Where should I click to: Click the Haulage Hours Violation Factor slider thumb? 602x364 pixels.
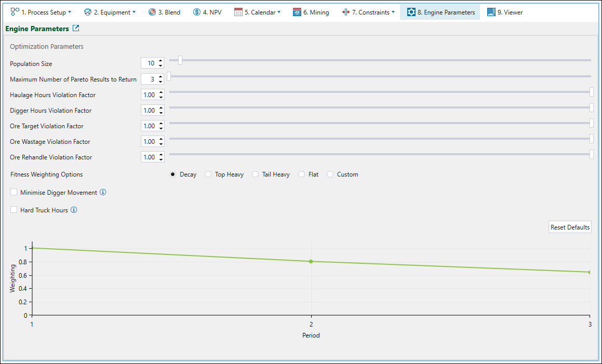(x=592, y=92)
